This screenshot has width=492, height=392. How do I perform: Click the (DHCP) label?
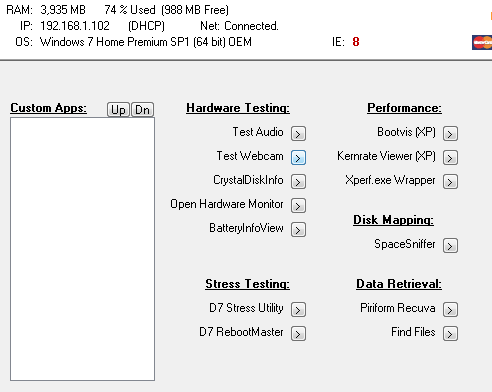(x=146, y=26)
